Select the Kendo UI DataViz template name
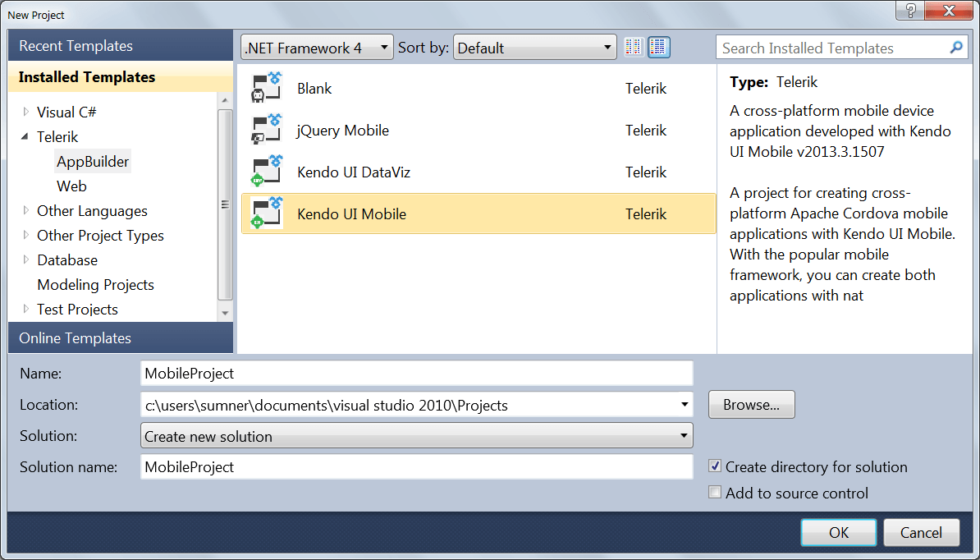Viewport: 980px width, 560px height. (x=354, y=172)
